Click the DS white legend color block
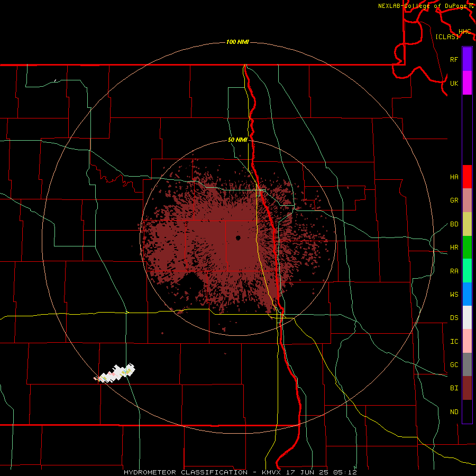 (467, 317)
